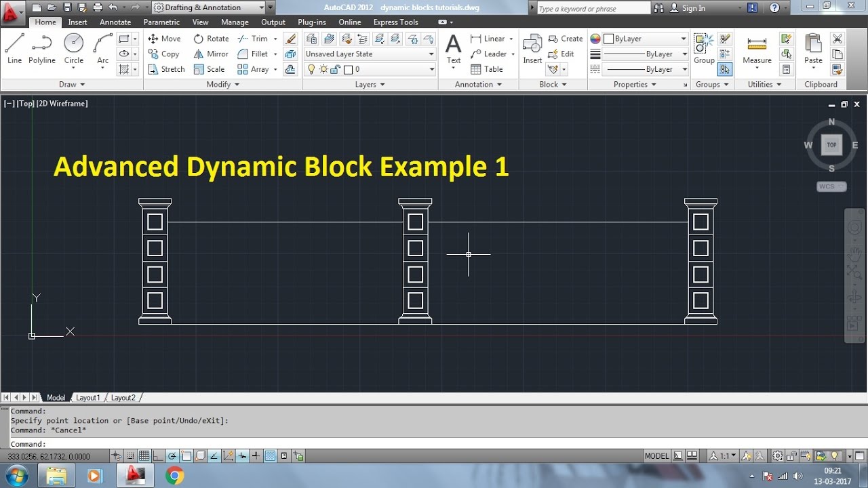This screenshot has width=868, height=488.
Task: Insert multiline Text annotation
Action: tap(454, 49)
